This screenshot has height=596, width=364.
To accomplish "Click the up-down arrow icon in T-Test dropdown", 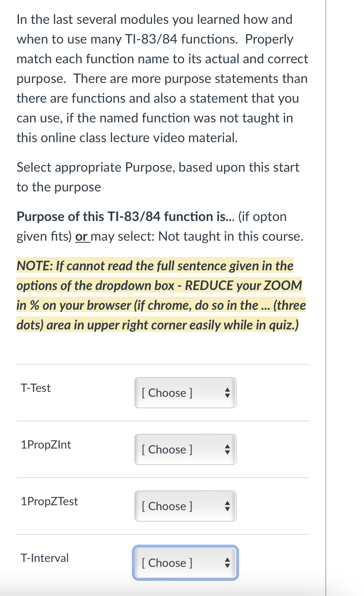I will [227, 393].
